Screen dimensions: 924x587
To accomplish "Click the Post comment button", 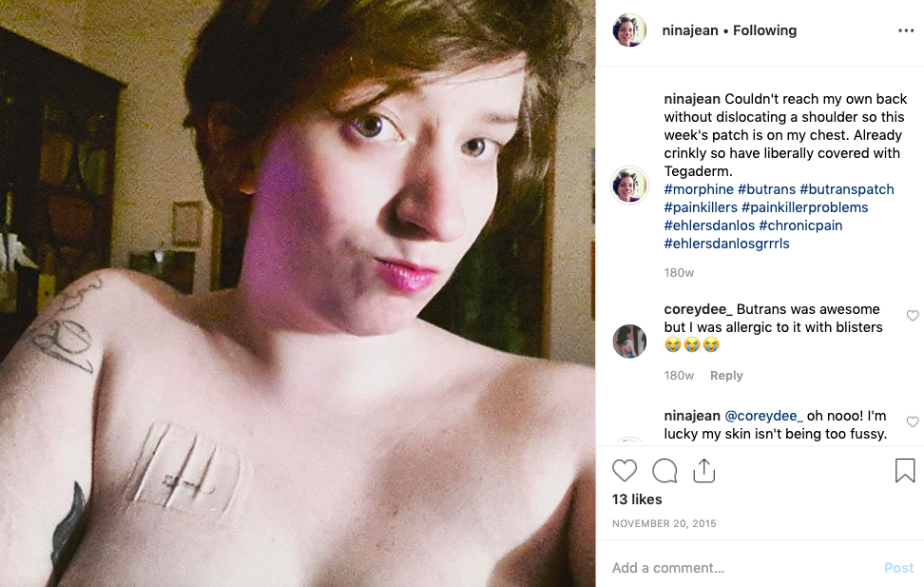I will [898, 568].
